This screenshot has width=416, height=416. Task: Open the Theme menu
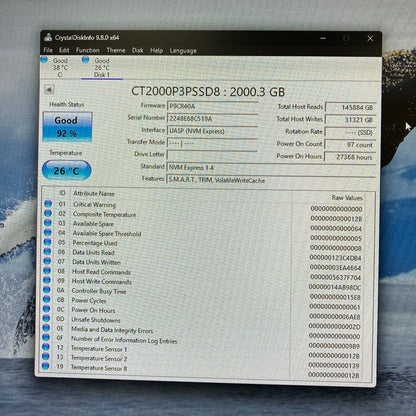[x=116, y=50]
